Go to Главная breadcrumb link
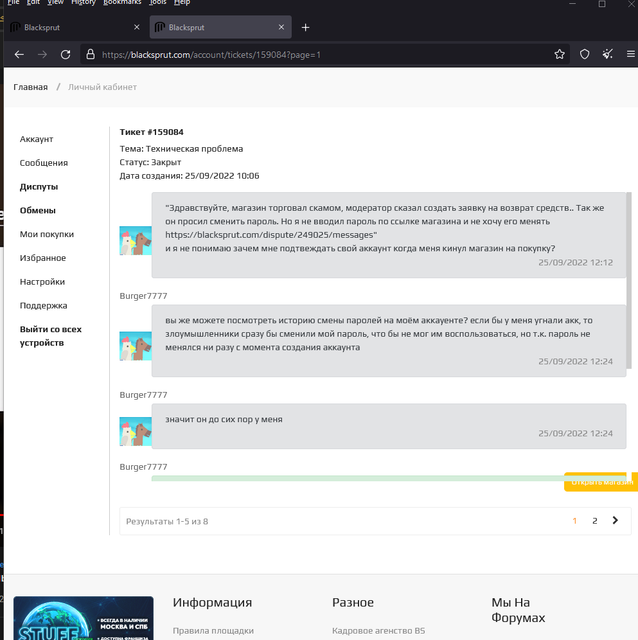Image resolution: width=638 pixels, height=640 pixels. [x=31, y=87]
